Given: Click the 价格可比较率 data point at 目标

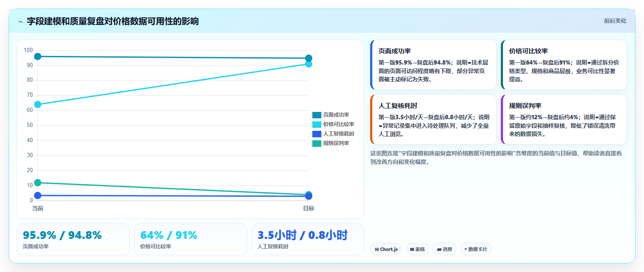Looking at the screenshot, I should pyautogui.click(x=309, y=64).
